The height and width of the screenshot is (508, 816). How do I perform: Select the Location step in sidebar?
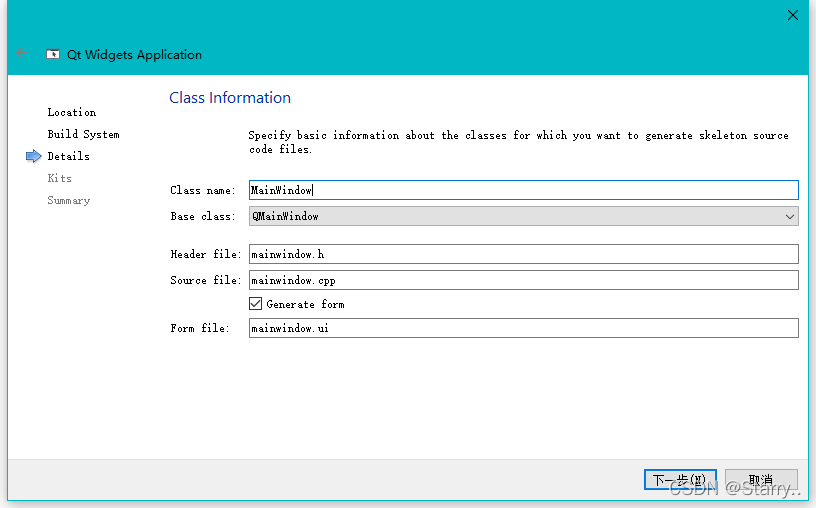(x=72, y=112)
